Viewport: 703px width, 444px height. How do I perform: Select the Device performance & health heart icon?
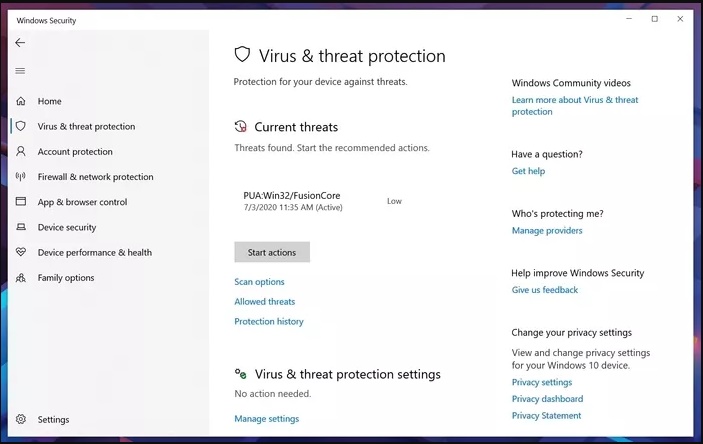21,252
